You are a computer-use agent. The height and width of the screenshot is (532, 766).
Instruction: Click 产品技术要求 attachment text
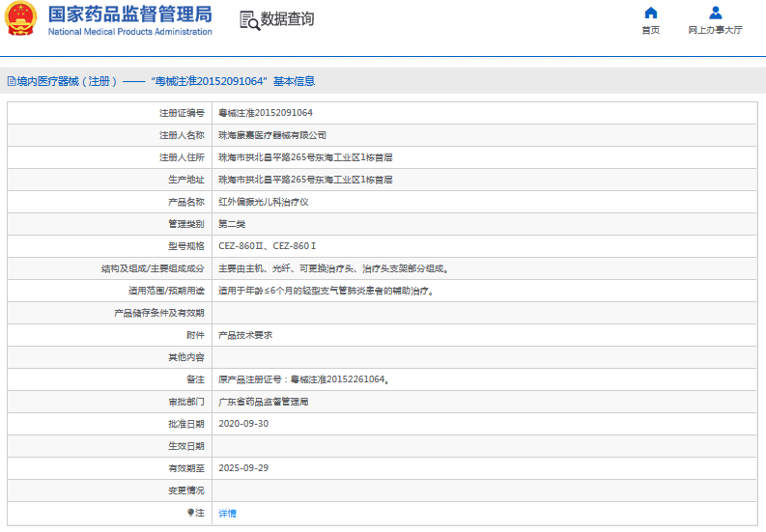245,335
